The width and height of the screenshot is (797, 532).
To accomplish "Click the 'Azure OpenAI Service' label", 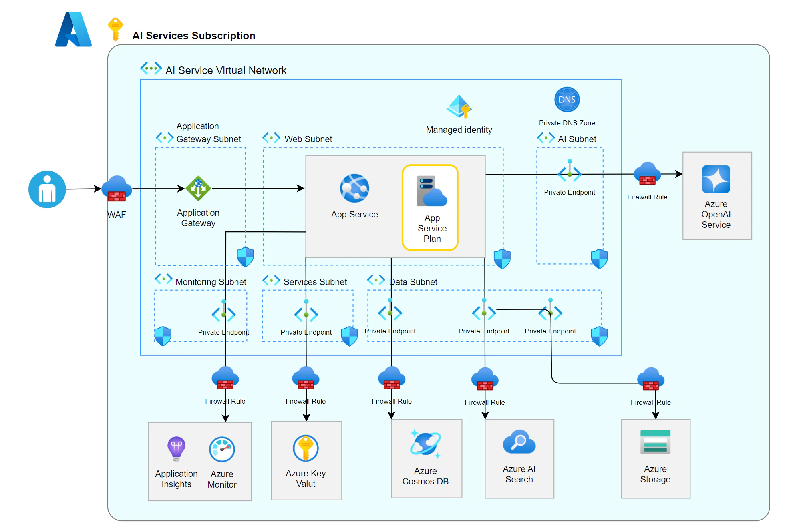I will click(x=716, y=214).
